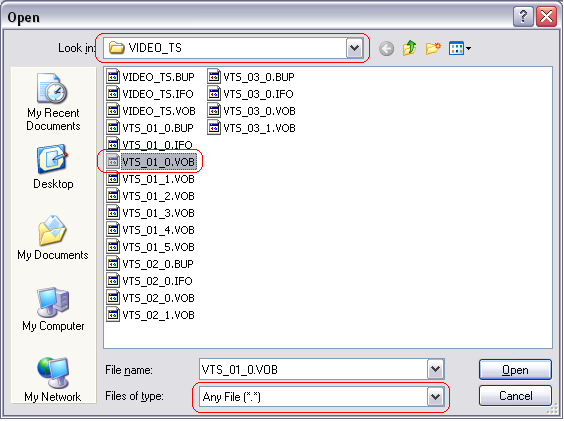Click the icon of VIDEO_TS.BUP
This screenshot has height=421, width=564.
click(113, 76)
